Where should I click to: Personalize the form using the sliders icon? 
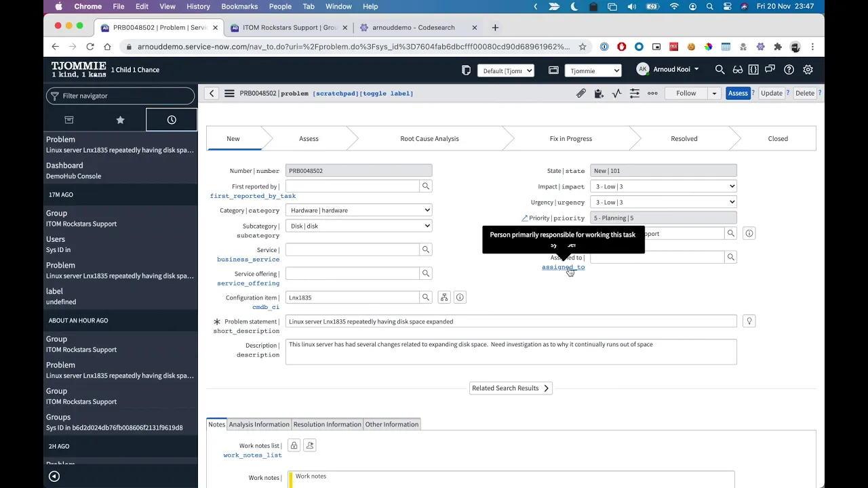pos(635,93)
